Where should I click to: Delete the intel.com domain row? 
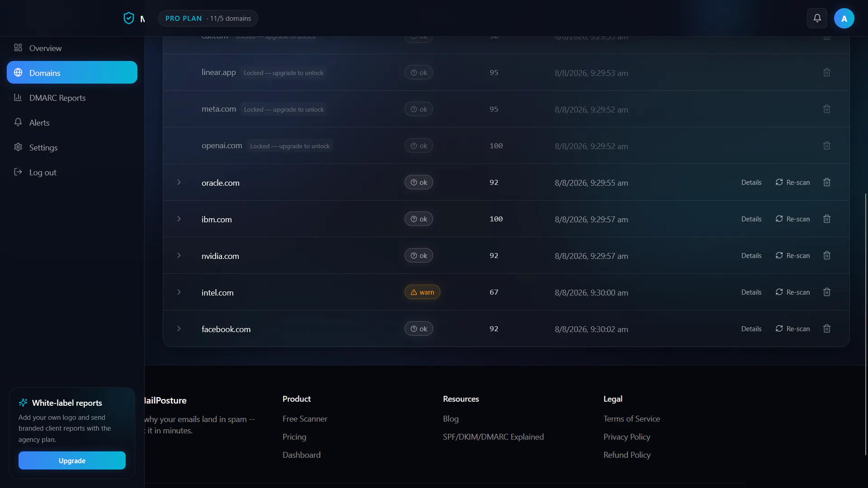[827, 292]
